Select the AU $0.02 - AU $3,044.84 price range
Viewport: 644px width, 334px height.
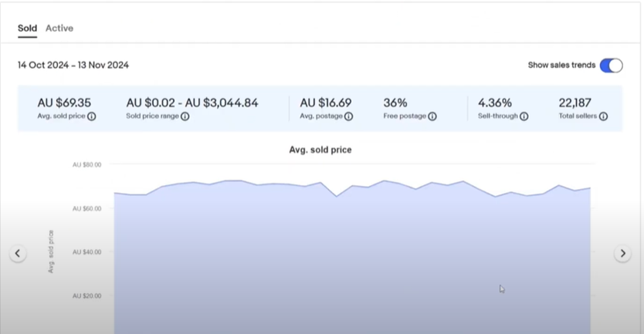pos(192,103)
